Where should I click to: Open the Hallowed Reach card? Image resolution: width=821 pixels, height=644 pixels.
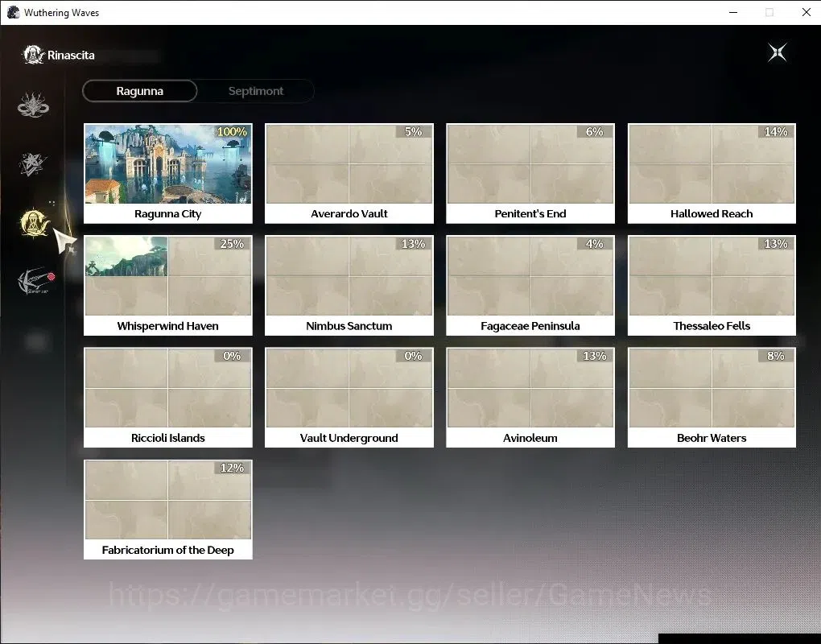712,173
